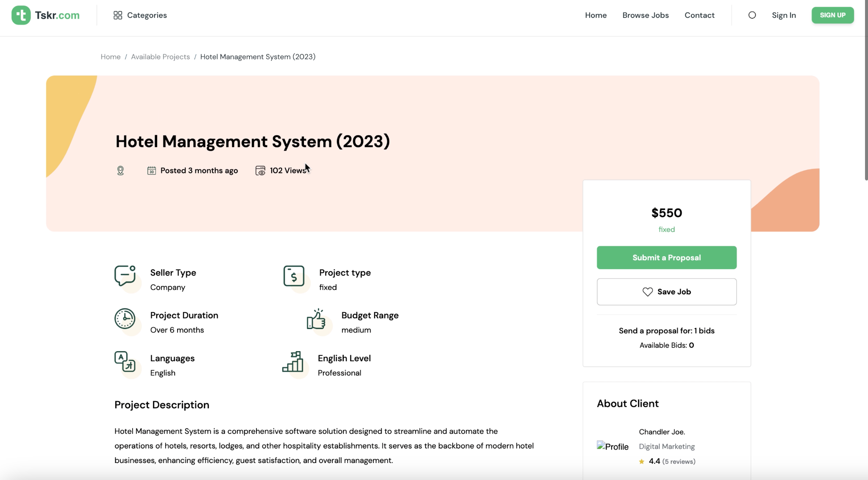This screenshot has height=480, width=868.
Task: Click the eye views icon
Action: click(260, 170)
